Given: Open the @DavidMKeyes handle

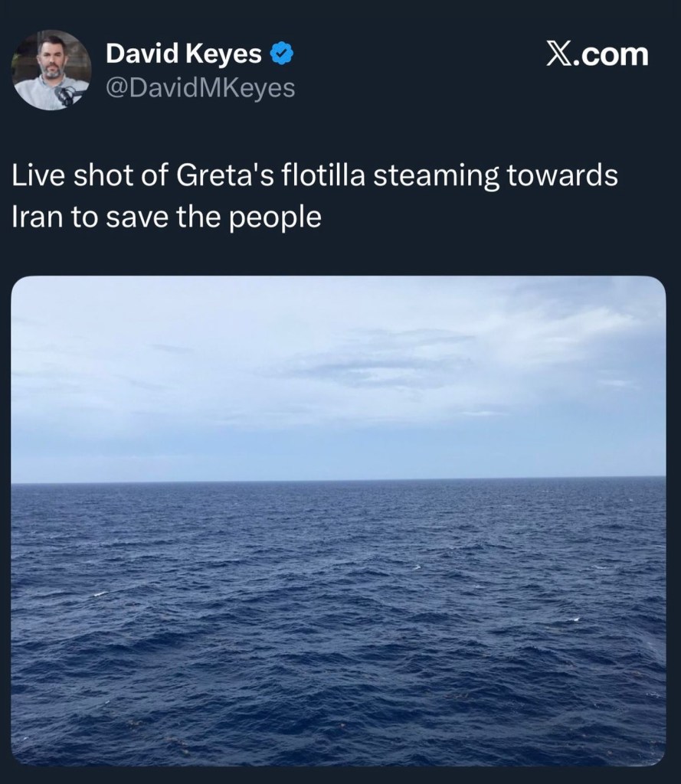Looking at the screenshot, I should click(200, 88).
